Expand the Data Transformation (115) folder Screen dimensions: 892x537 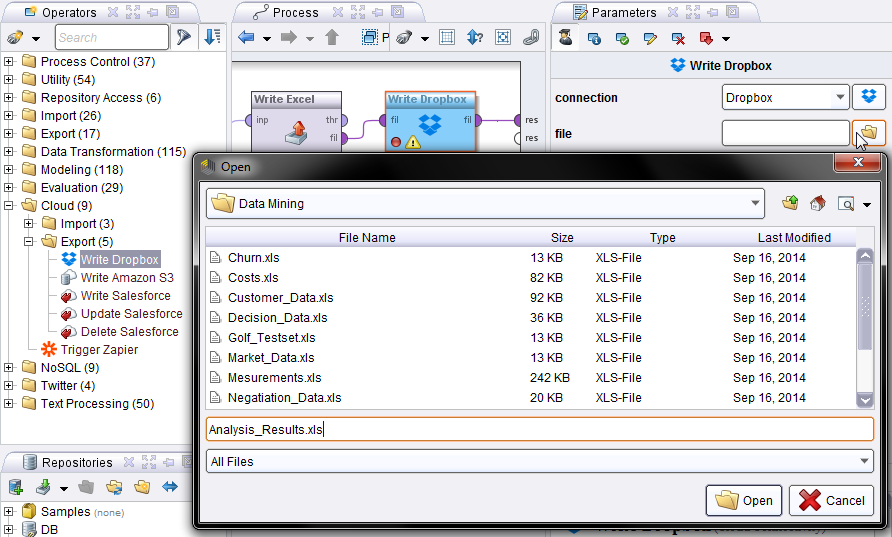tap(9, 152)
